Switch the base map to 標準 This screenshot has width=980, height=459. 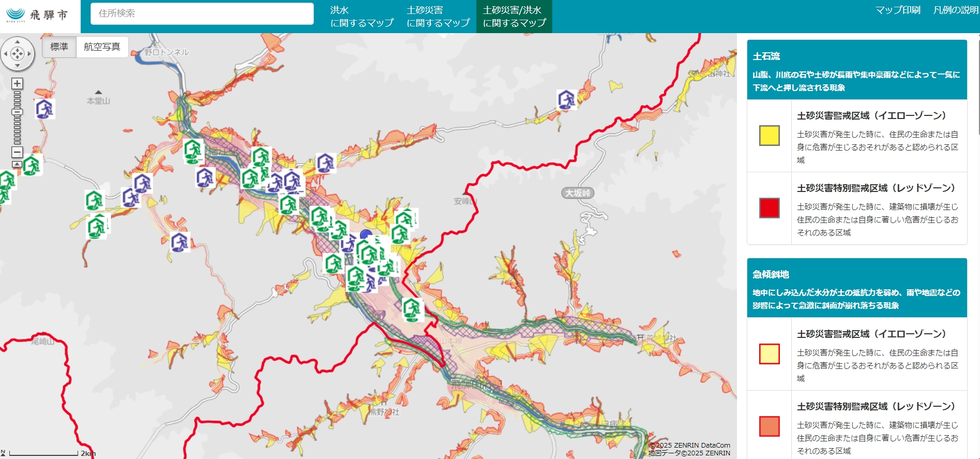59,47
